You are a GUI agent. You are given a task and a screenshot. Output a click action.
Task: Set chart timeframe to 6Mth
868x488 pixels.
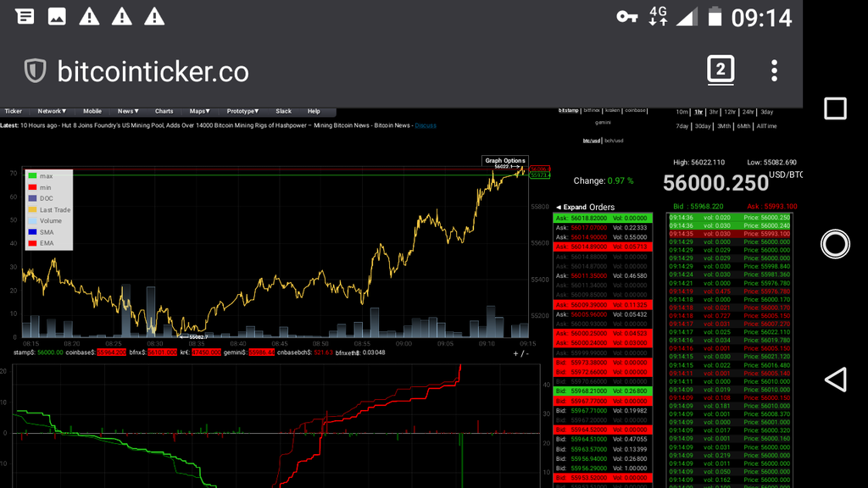click(x=743, y=126)
